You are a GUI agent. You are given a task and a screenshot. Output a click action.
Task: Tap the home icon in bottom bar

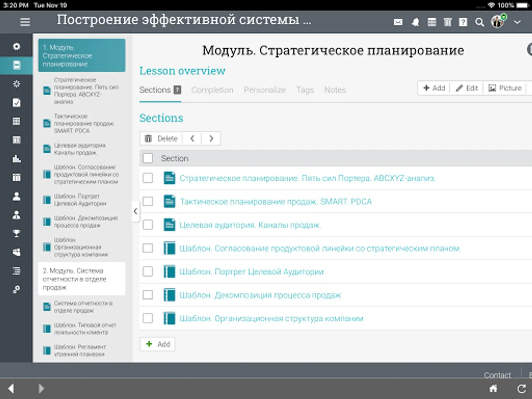point(493,389)
